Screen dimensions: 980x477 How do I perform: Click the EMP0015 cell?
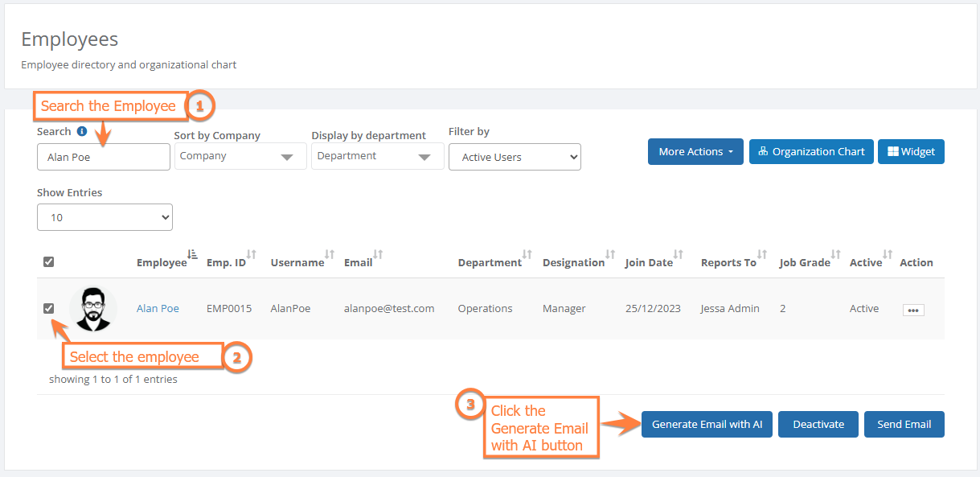(229, 308)
